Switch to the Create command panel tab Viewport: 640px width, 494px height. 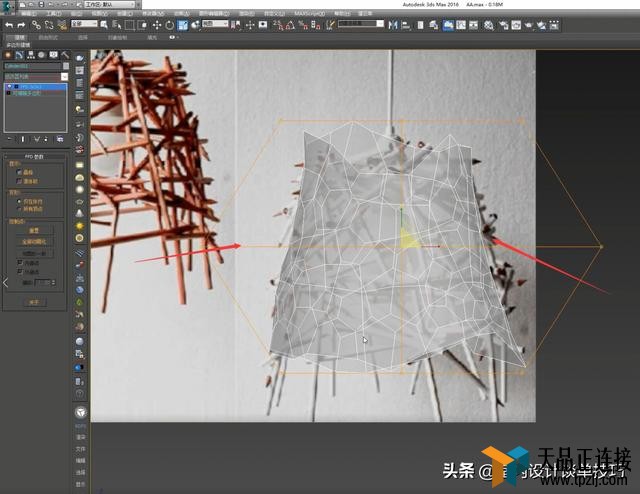click(x=8, y=55)
